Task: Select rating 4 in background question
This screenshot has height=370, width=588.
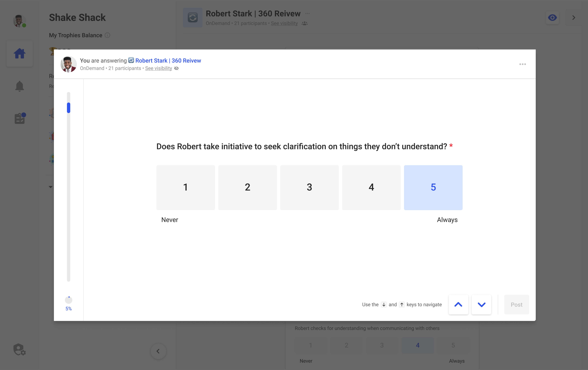Action: coord(418,345)
